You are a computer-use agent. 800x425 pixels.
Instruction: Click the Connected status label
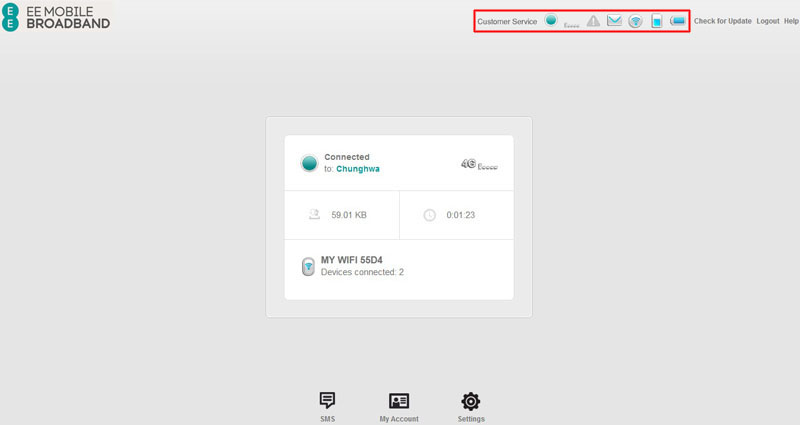click(x=347, y=157)
